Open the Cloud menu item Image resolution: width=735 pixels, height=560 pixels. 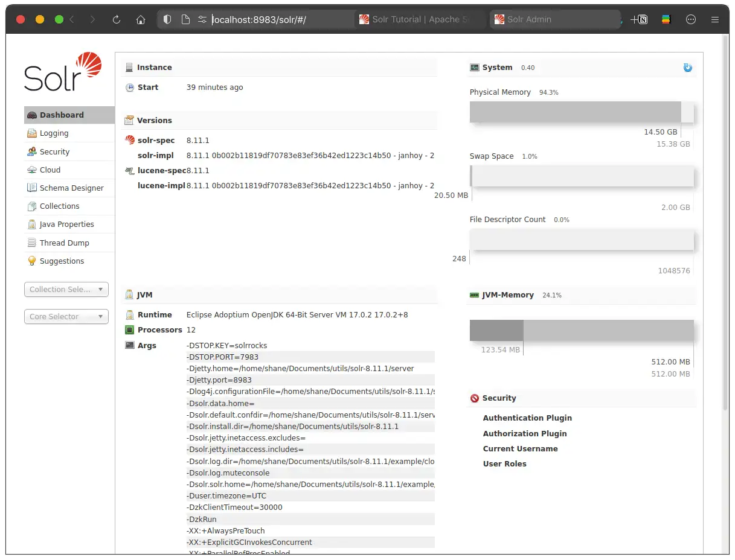point(69,170)
